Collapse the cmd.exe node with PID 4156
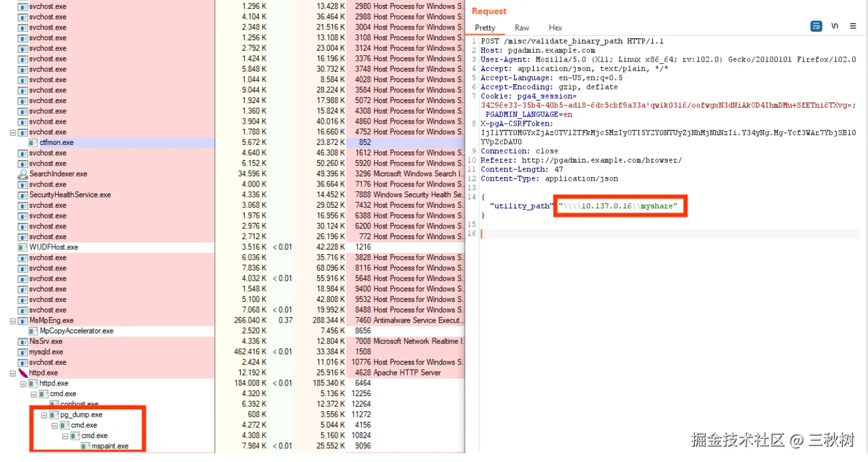The width and height of the screenshot is (868, 462). [x=55, y=426]
